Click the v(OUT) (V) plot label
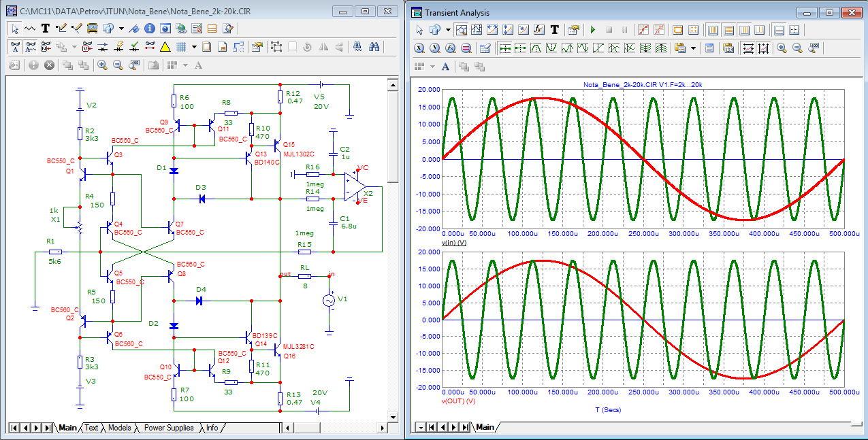 coord(459,401)
